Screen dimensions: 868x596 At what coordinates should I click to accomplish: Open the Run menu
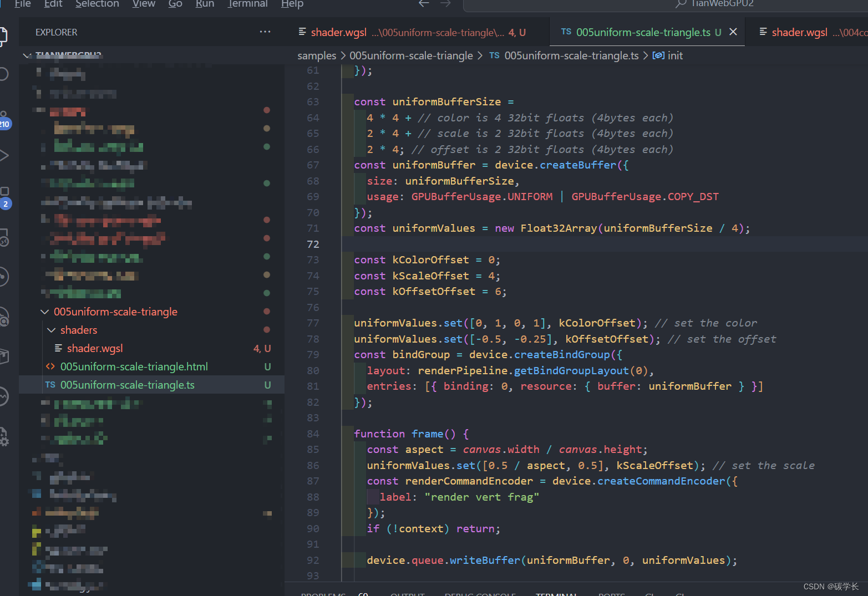tap(205, 4)
